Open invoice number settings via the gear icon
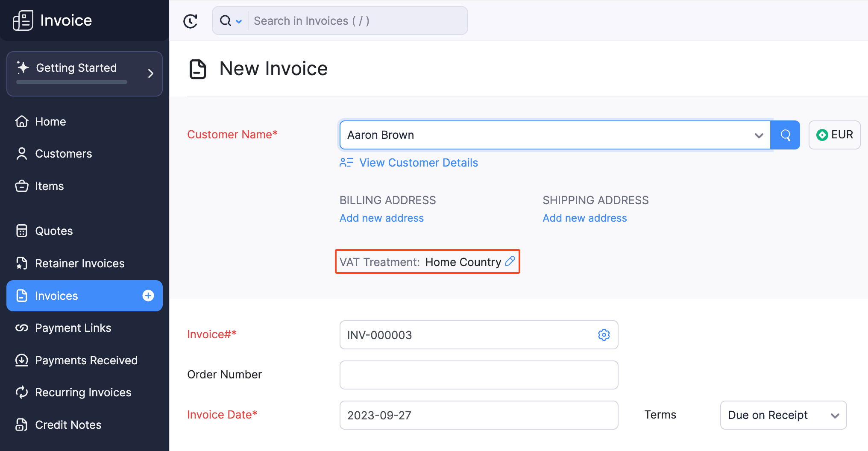 coord(604,335)
